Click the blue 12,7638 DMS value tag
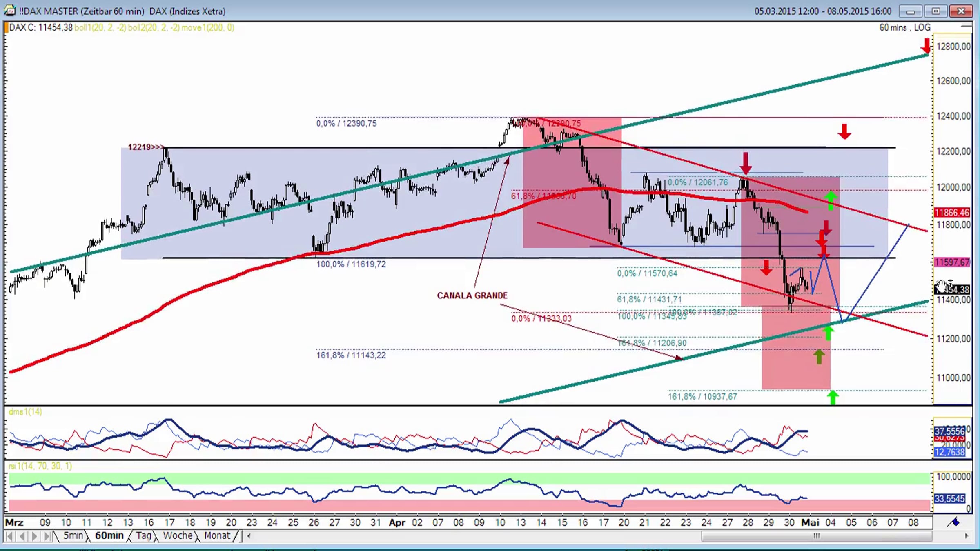Screen dimensions: 980x551 (x=949, y=452)
